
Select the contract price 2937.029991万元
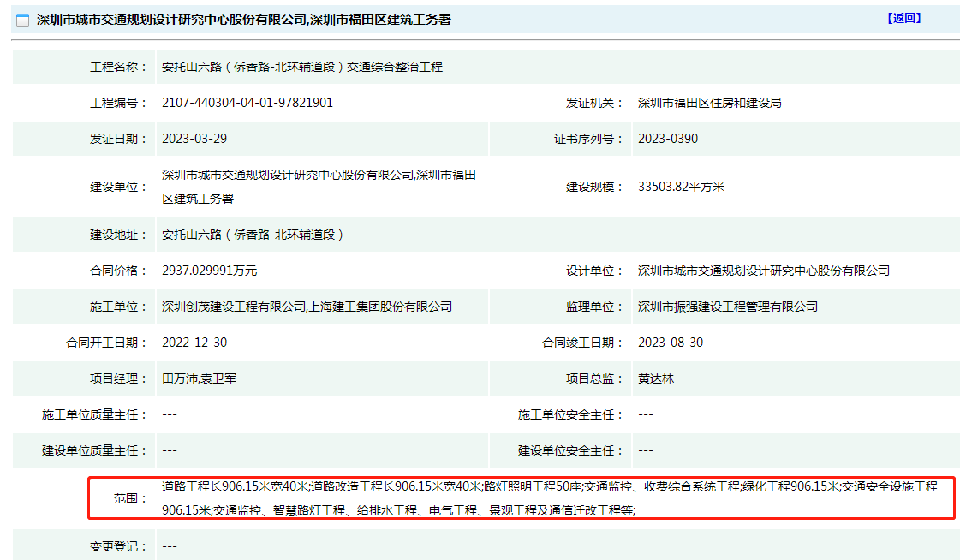coord(209,271)
